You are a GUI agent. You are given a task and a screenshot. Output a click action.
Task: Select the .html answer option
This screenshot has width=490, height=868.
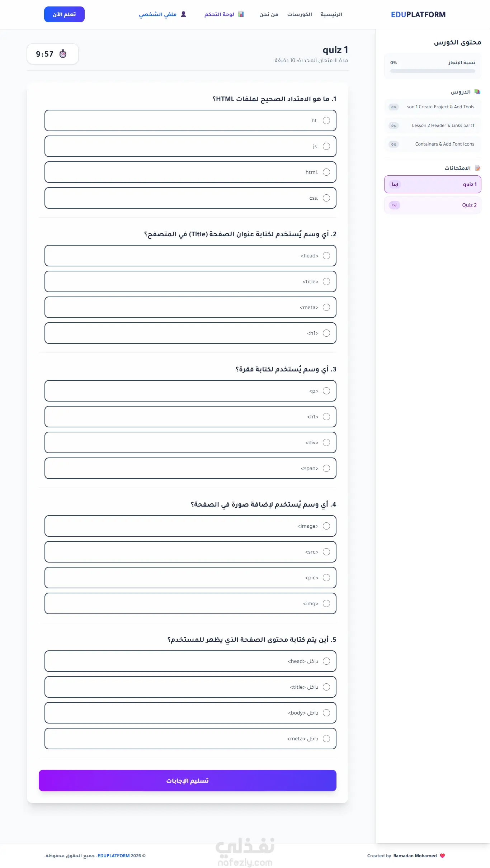[x=190, y=172]
